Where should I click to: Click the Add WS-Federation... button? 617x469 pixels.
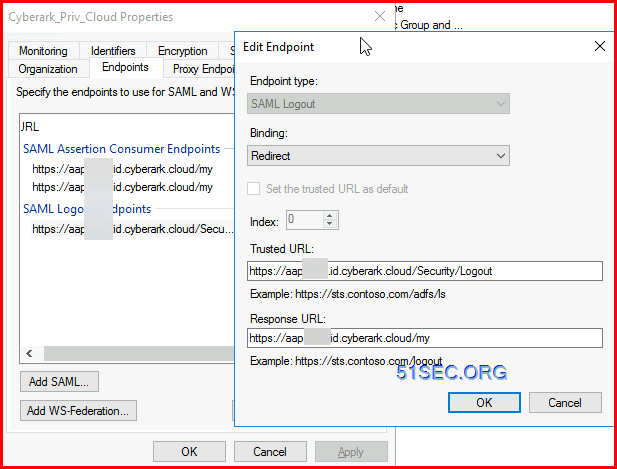(x=78, y=411)
